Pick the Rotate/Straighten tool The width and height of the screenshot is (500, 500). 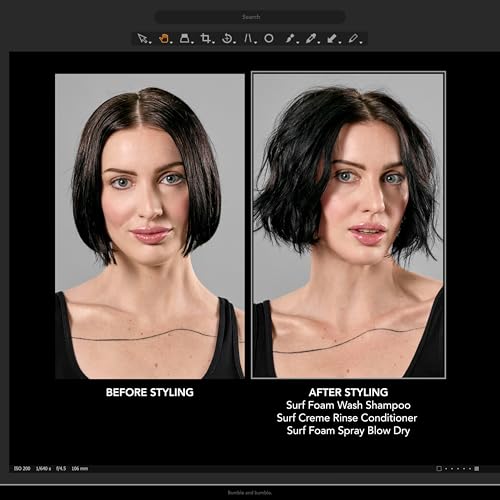click(x=228, y=39)
